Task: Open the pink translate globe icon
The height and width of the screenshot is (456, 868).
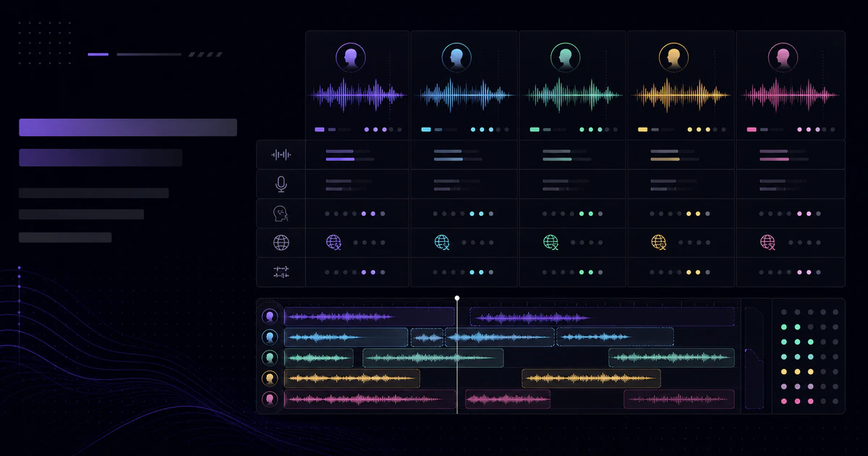Action: (767, 242)
